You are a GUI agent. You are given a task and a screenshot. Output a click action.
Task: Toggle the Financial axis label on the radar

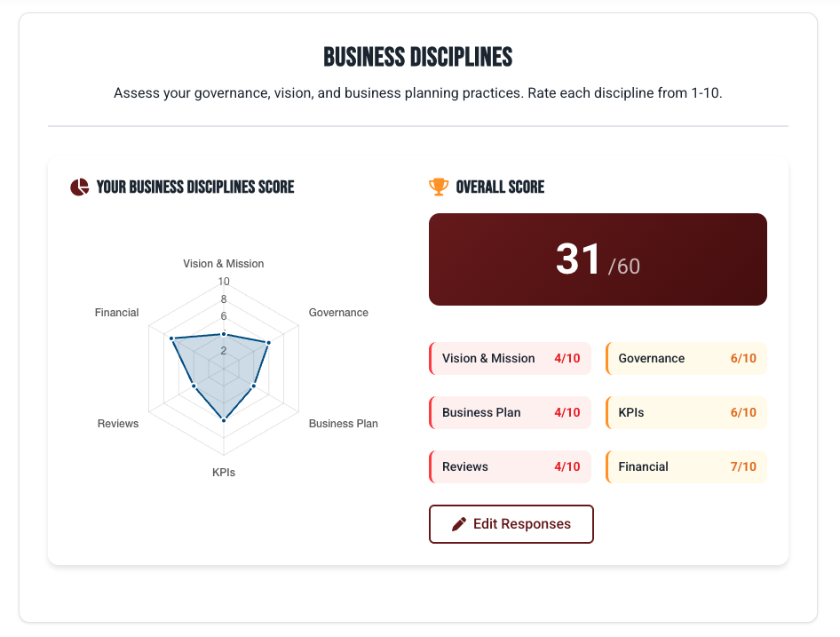coord(116,312)
